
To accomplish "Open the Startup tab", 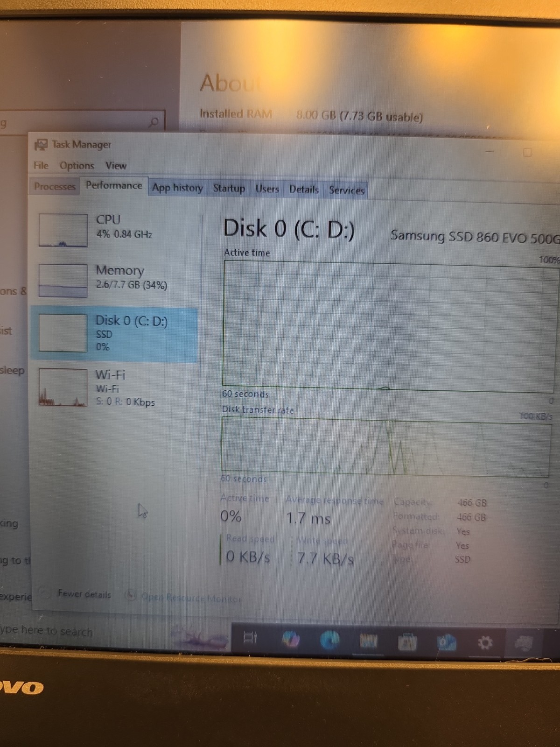I will click(x=229, y=188).
